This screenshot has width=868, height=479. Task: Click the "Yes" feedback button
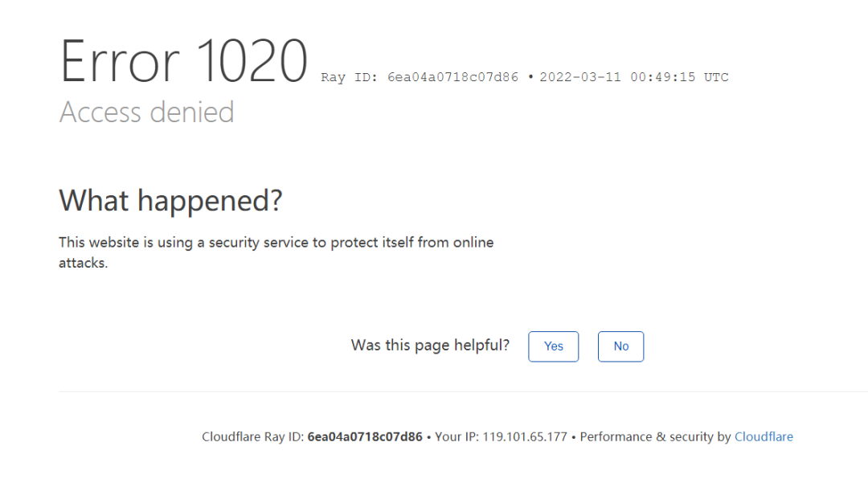tap(553, 346)
